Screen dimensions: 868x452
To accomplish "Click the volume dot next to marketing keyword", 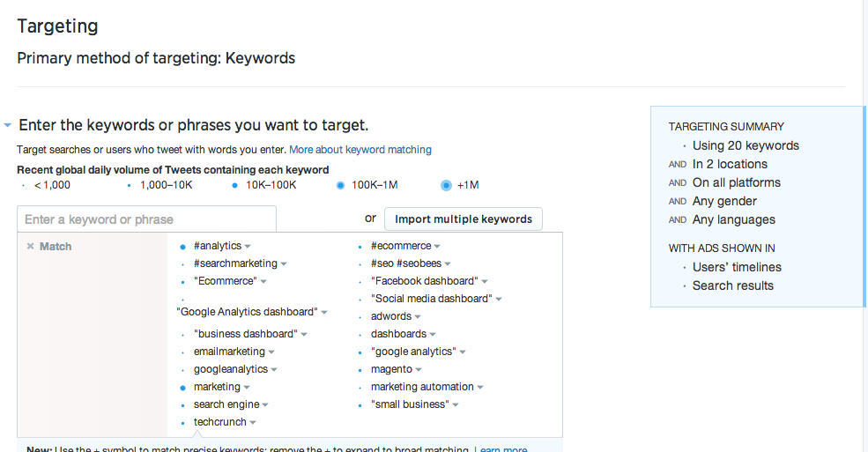I will [182, 388].
